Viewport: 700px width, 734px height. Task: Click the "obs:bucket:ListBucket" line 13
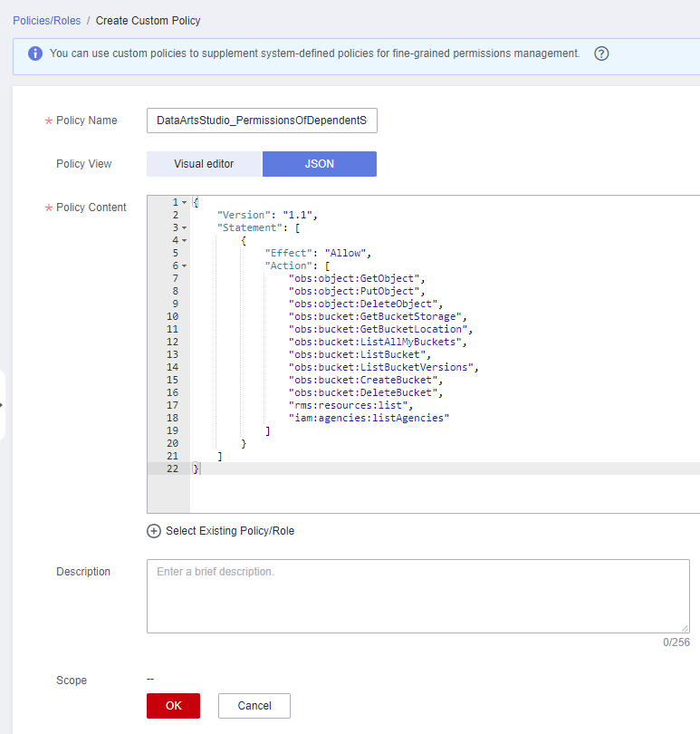(360, 354)
